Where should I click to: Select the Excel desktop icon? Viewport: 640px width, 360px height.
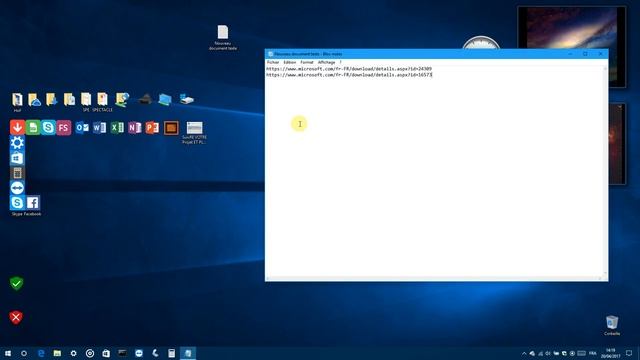117,128
